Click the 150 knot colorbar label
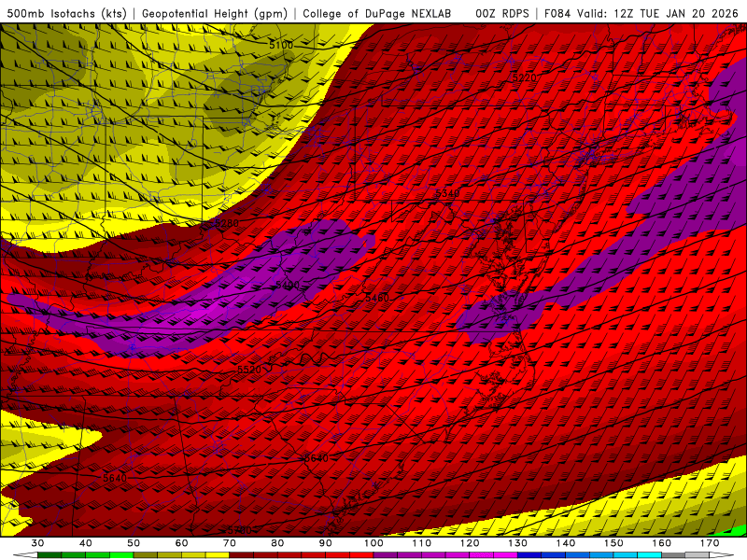This screenshot has height=560, width=747. click(x=613, y=543)
